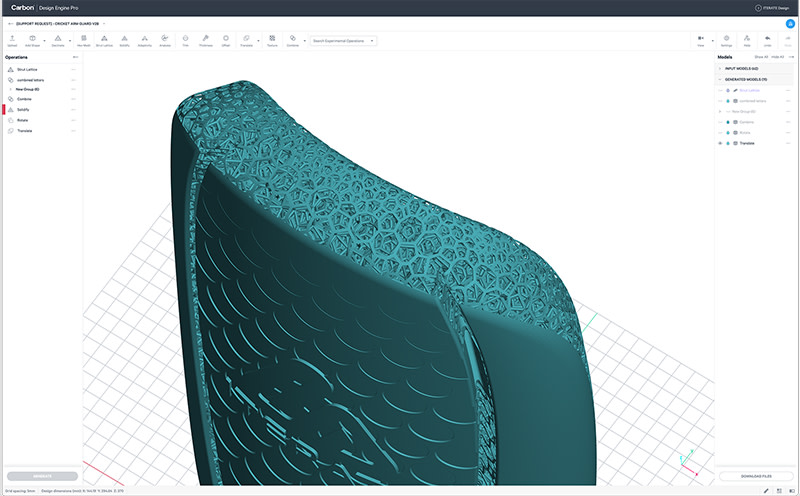Open the View toolbar option
This screenshot has height=496, width=800.
click(x=701, y=41)
